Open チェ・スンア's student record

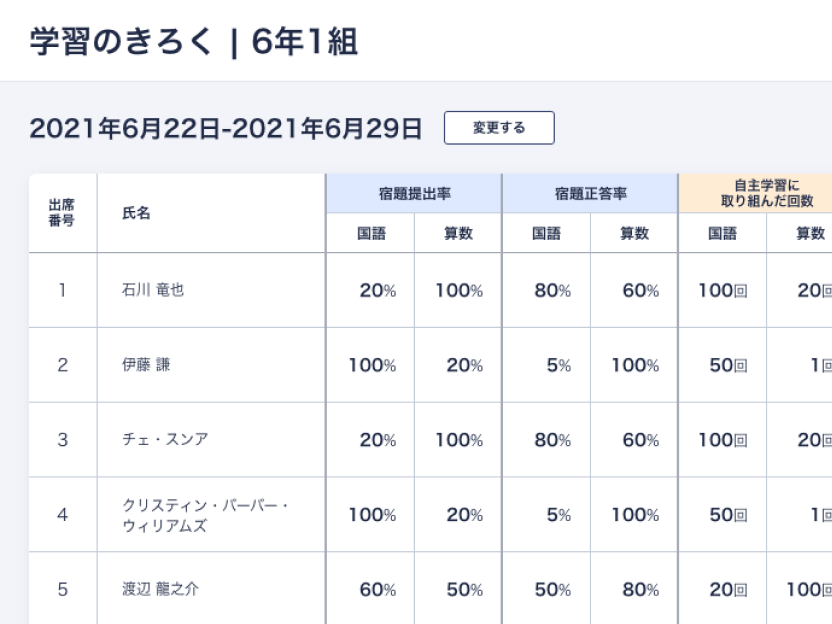pos(166,440)
